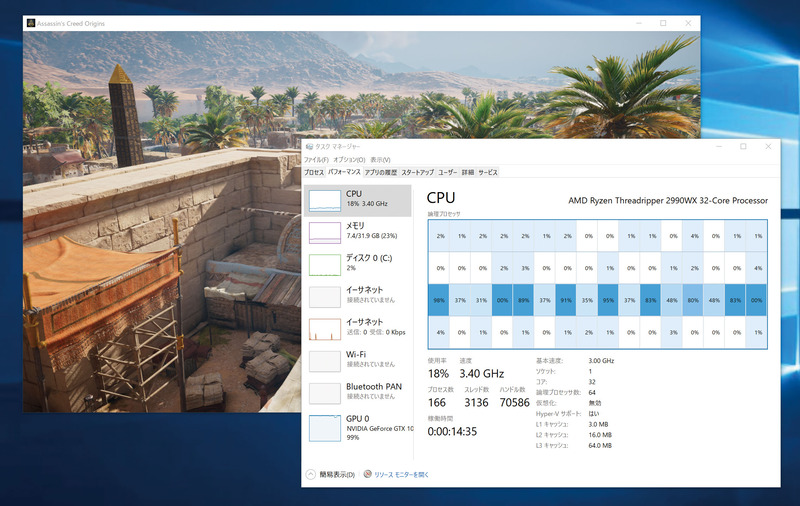Click the AMD Ryzen Threadripper 2990WX processor name
The height and width of the screenshot is (506, 800).
(x=668, y=200)
